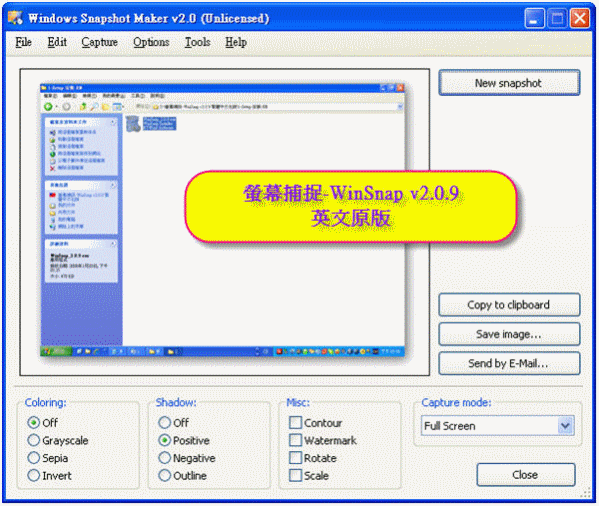Viewport: 600px width, 506px height.
Task: Open the File menu
Action: click(x=24, y=42)
